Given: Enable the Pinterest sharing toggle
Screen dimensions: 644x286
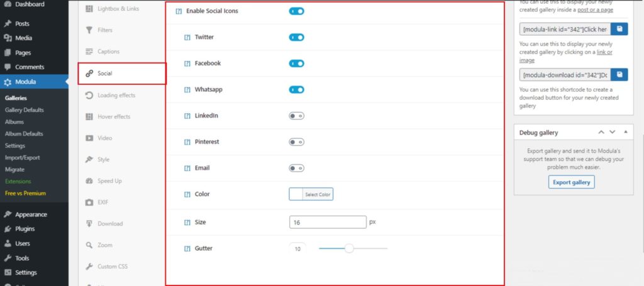Looking at the screenshot, I should coord(296,142).
